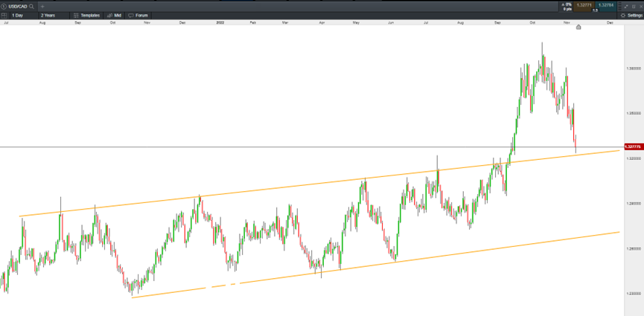Screen dimensions: 644x316
Task: Open the Forum panel
Action: (x=138, y=15)
